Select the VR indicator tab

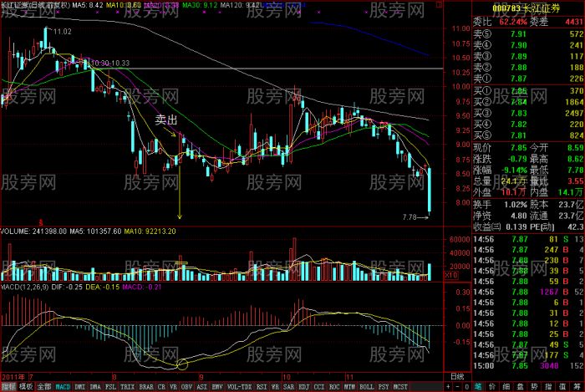pos(174,387)
